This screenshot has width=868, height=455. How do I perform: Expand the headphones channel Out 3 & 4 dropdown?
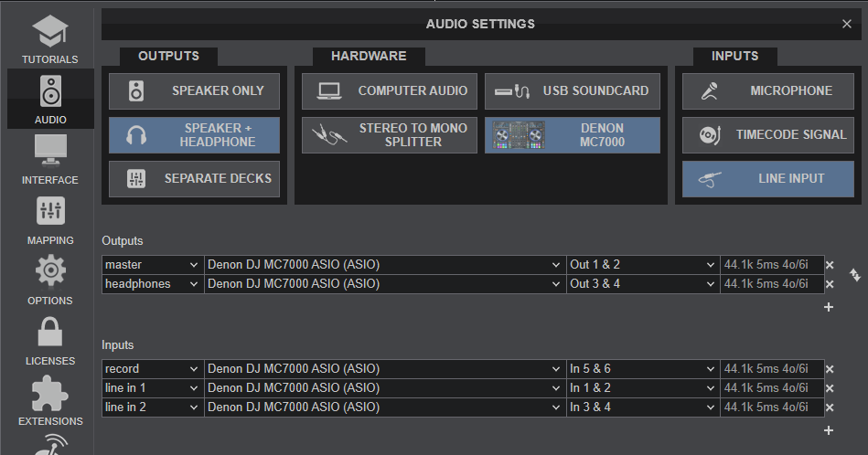[642, 284]
